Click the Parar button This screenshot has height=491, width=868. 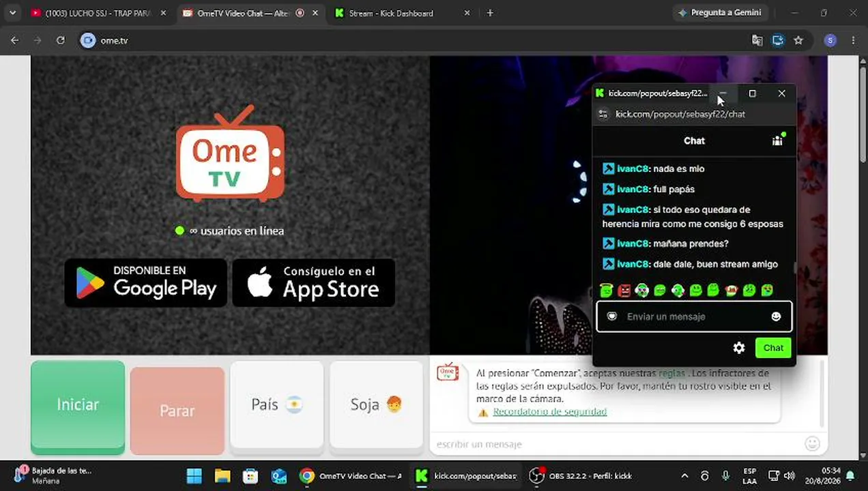(x=177, y=411)
